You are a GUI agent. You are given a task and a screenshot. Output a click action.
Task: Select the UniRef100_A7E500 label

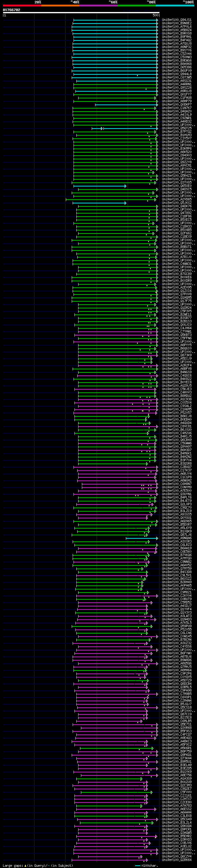point(176,491)
